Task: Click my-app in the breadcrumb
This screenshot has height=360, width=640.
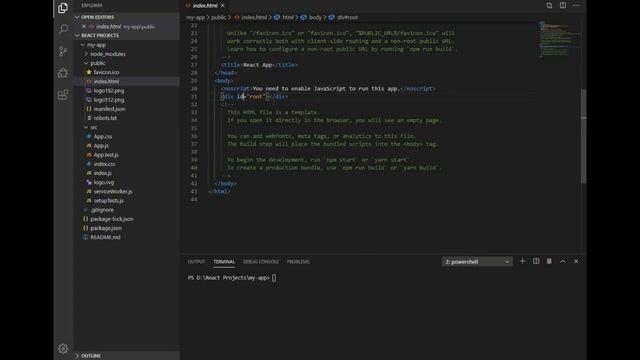Action: click(196, 17)
